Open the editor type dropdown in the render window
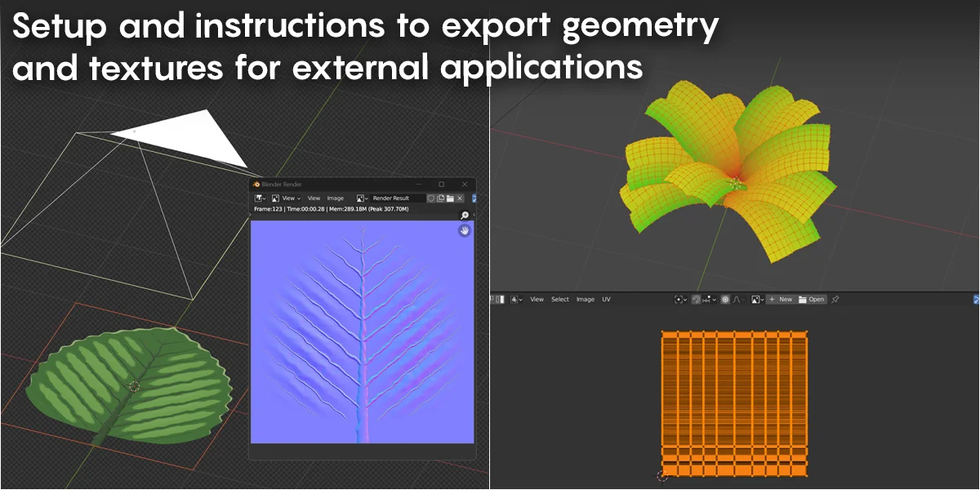The height and width of the screenshot is (490, 980). (260, 198)
